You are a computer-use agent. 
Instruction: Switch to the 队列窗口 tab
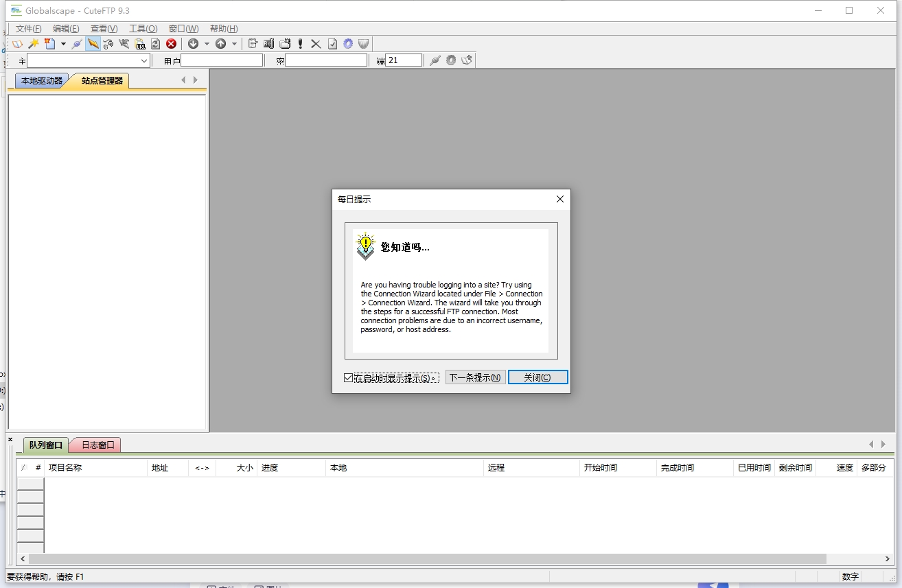(x=46, y=445)
